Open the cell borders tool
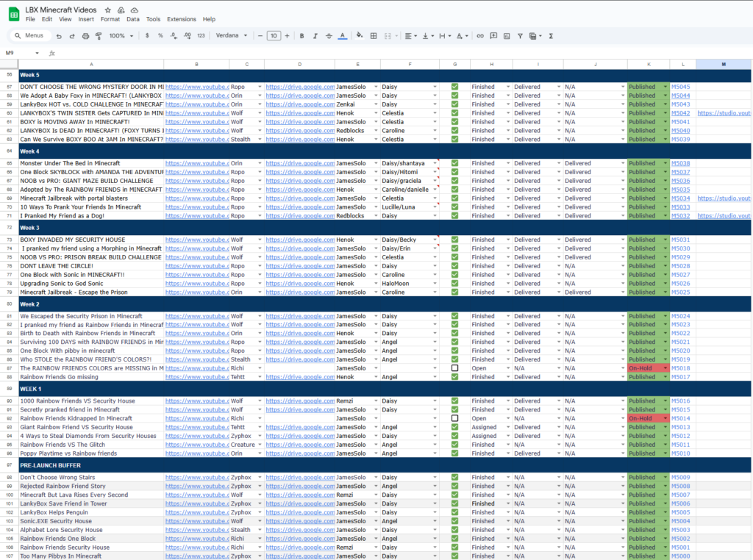 tap(374, 35)
